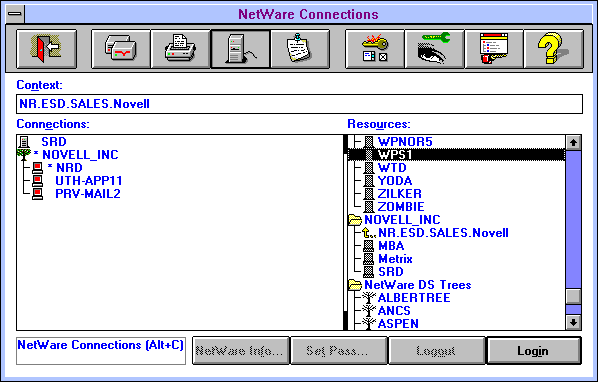Viewport: 598px width, 382px height.
Task: Click the red computer icon beside NRD
Action: (x=37, y=168)
